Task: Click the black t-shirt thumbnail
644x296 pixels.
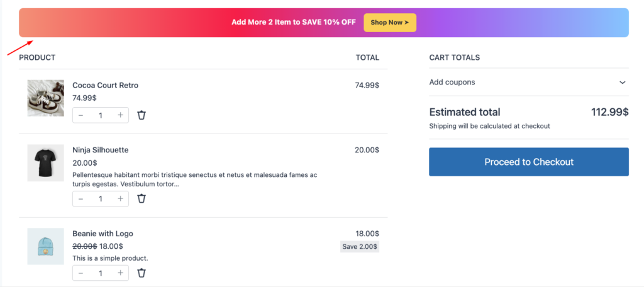Action: (45, 162)
